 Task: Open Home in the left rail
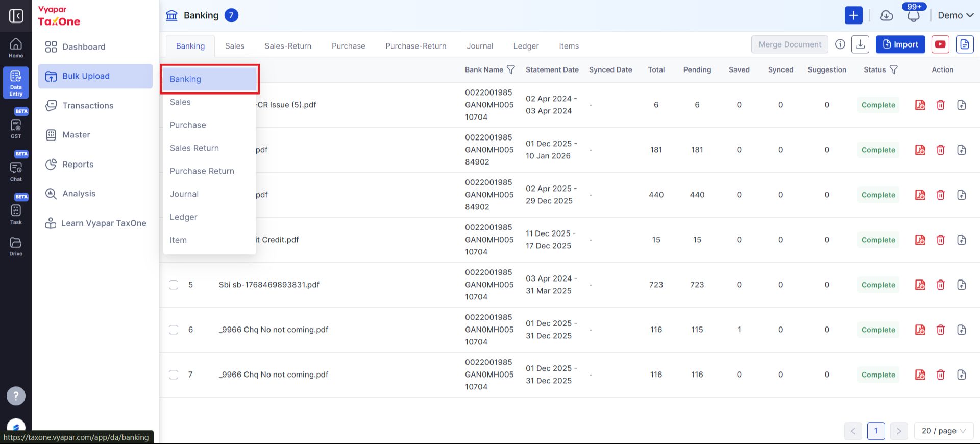16,48
